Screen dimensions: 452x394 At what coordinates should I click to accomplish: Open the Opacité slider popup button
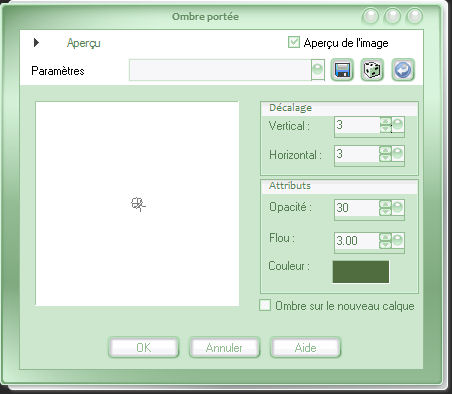398,208
